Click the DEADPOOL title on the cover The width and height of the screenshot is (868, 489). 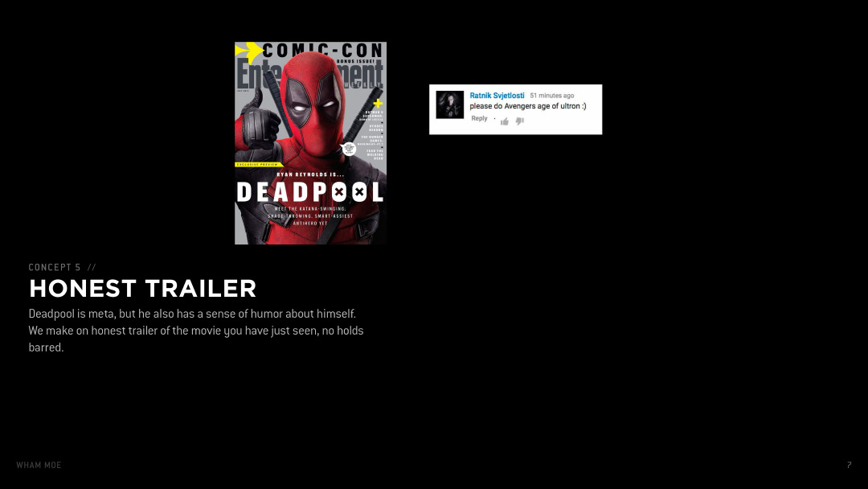click(310, 192)
